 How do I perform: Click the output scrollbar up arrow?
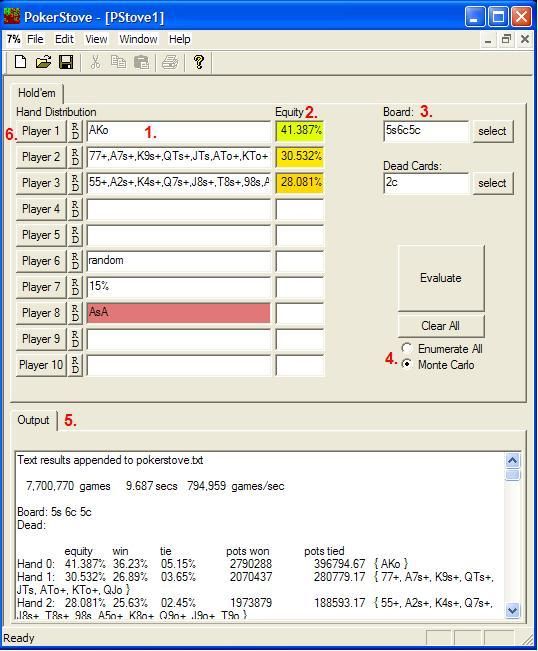pyautogui.click(x=513, y=460)
